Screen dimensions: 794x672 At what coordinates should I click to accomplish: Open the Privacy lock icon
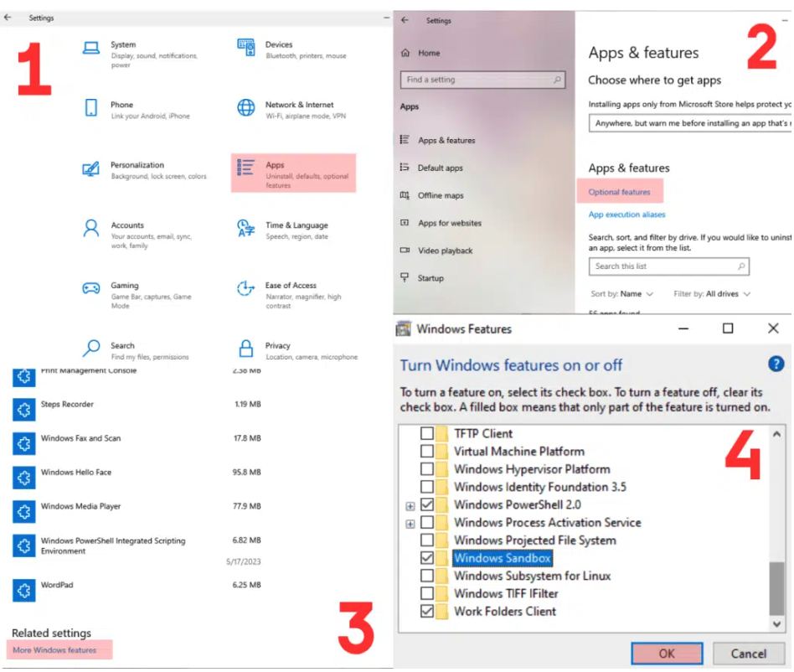[x=246, y=349]
